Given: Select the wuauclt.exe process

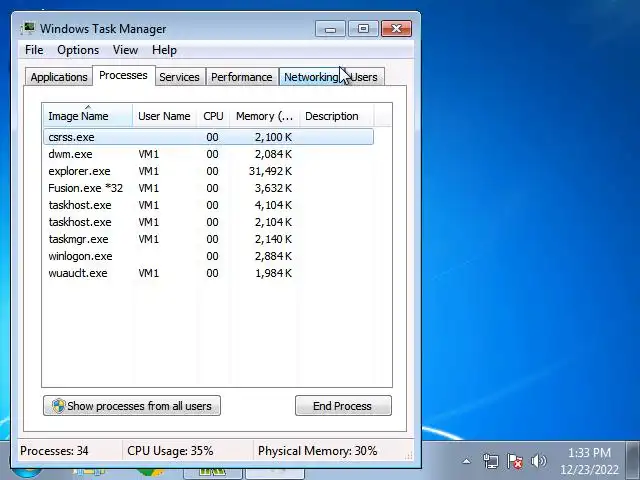Looking at the screenshot, I should tap(208, 273).
